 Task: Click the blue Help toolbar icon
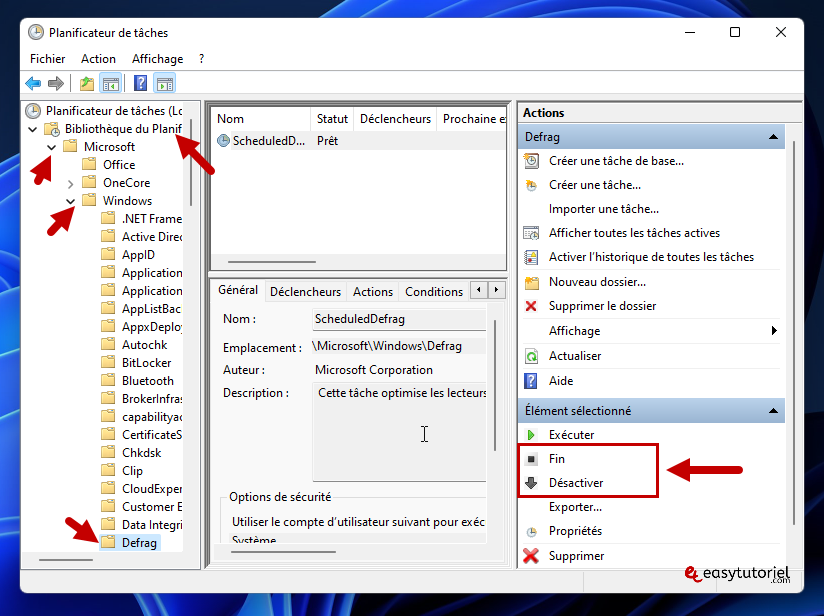(x=140, y=83)
